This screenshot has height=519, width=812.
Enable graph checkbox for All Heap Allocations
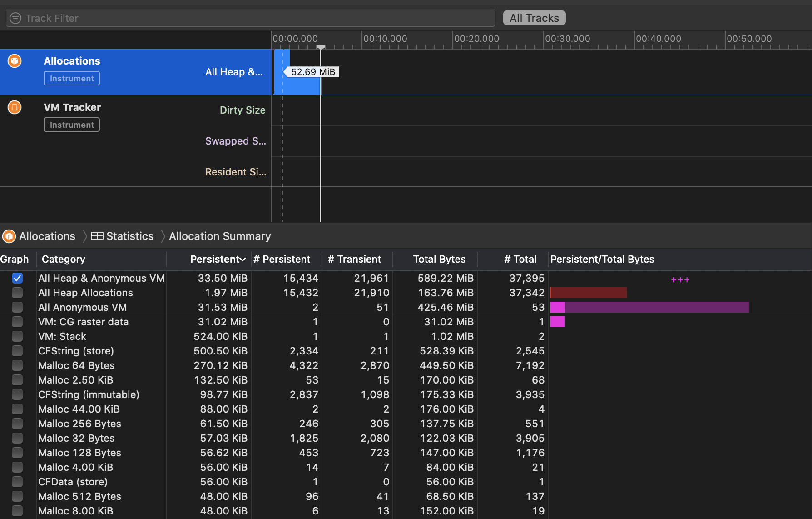click(17, 293)
